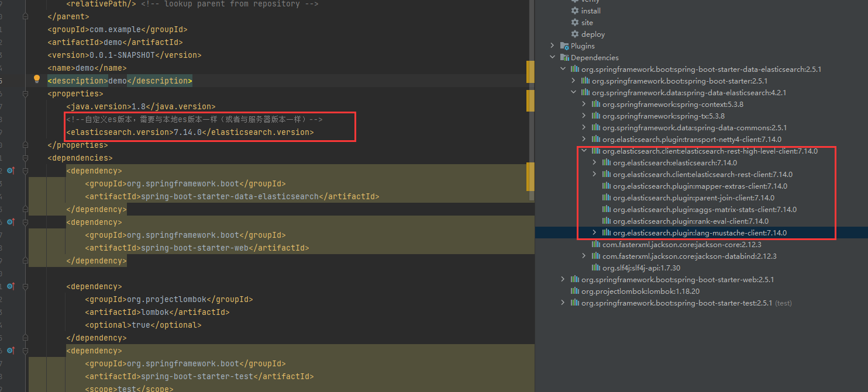Click spring-boot-starter-web artifactId text

click(195, 248)
